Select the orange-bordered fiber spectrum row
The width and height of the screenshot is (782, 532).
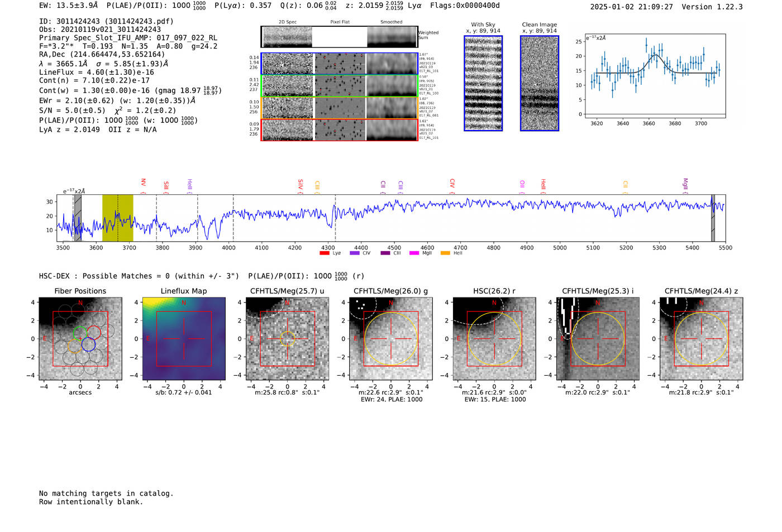coord(340,108)
